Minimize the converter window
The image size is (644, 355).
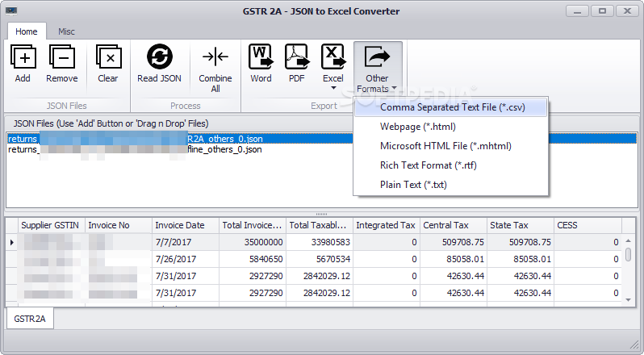[578, 11]
